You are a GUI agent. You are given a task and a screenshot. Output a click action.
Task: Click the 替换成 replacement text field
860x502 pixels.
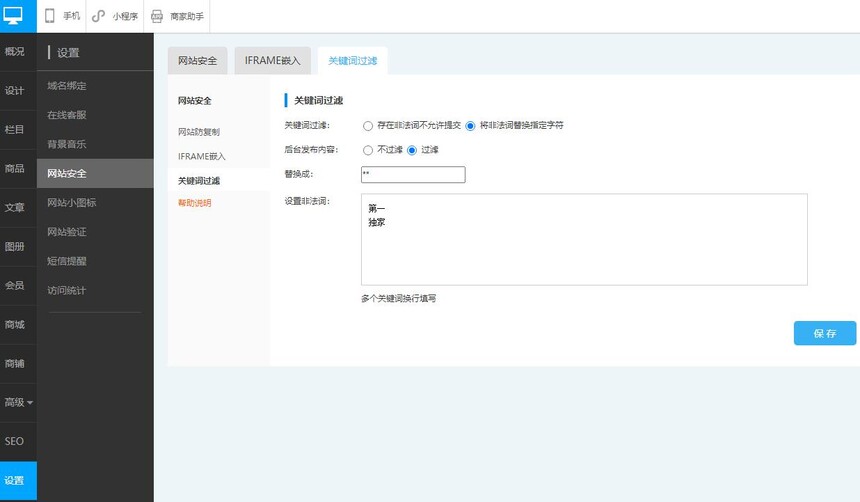[413, 175]
